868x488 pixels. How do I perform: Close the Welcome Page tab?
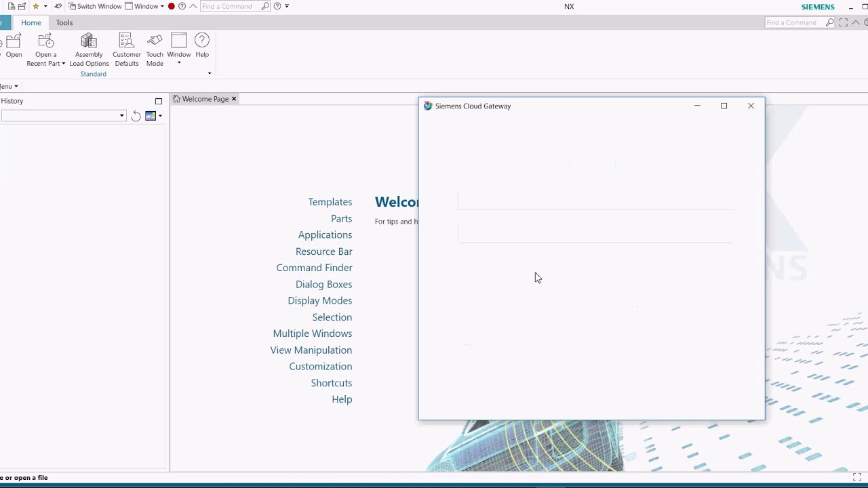(234, 99)
